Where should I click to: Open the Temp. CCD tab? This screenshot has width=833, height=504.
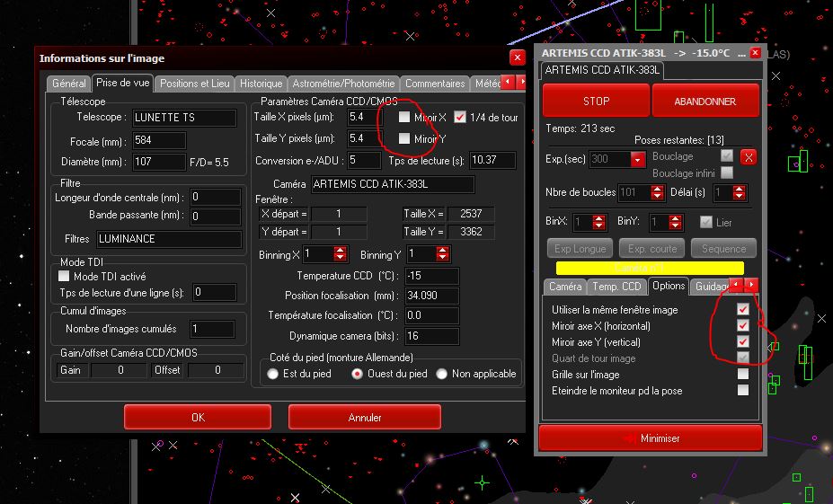pos(616,287)
